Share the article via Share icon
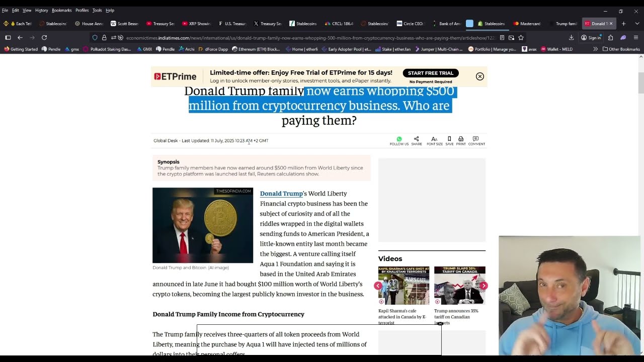Viewport: 644px width, 362px height. [417, 141]
